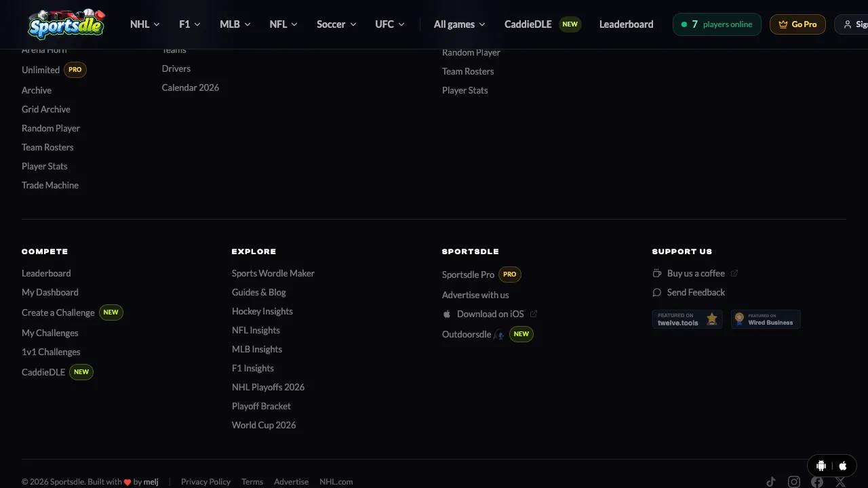Open 1v1 Challenges link
The height and width of the screenshot is (488, 868).
tap(51, 352)
